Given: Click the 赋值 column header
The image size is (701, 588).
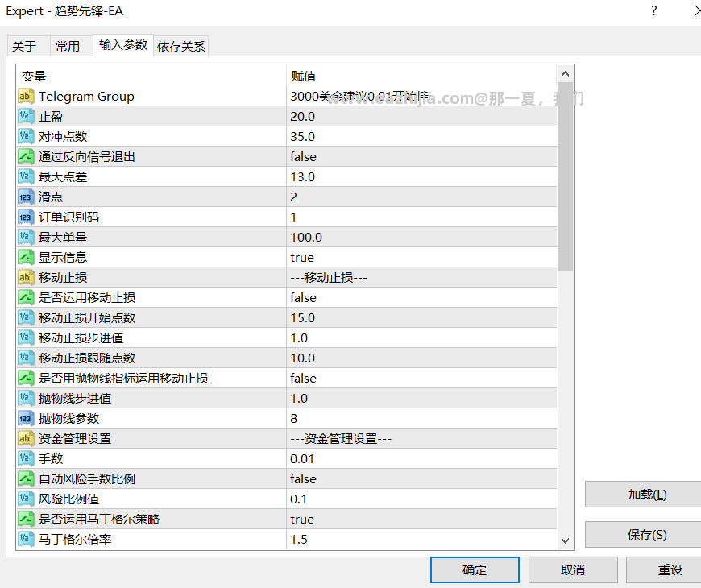Looking at the screenshot, I should (x=421, y=76).
